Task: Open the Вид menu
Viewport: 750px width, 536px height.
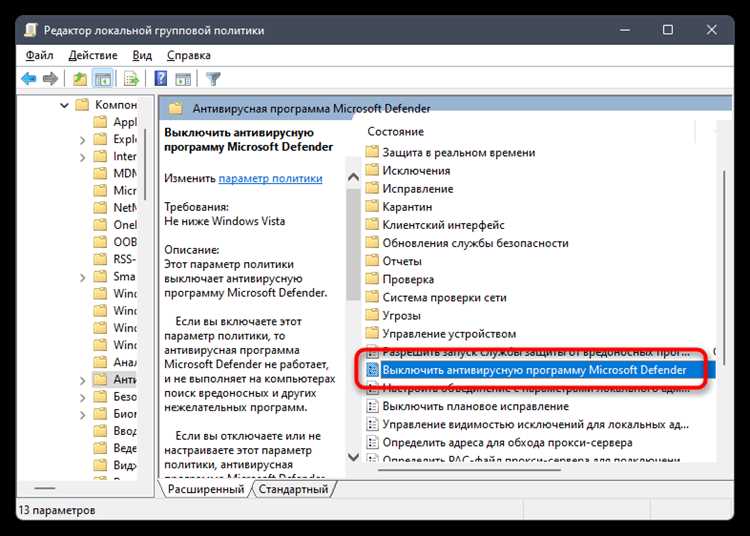Action: (x=142, y=55)
